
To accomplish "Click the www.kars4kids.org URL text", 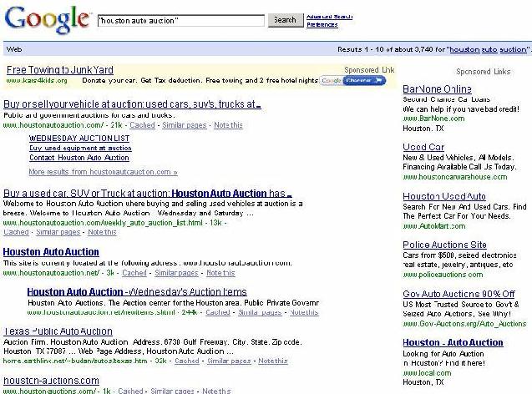I will coord(37,81).
